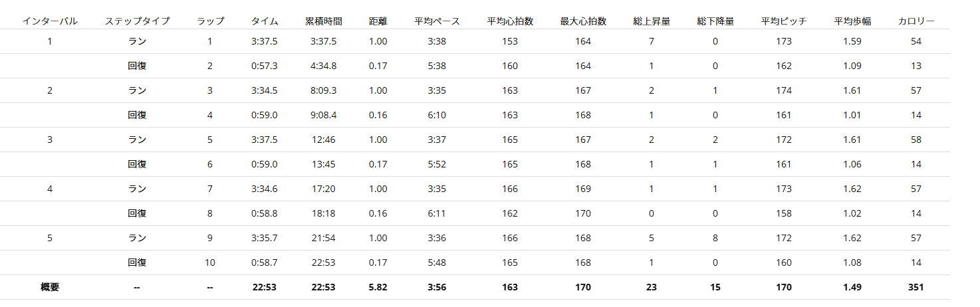Select the 平均心拍数 column header
The height and width of the screenshot is (307, 980).
point(510,21)
